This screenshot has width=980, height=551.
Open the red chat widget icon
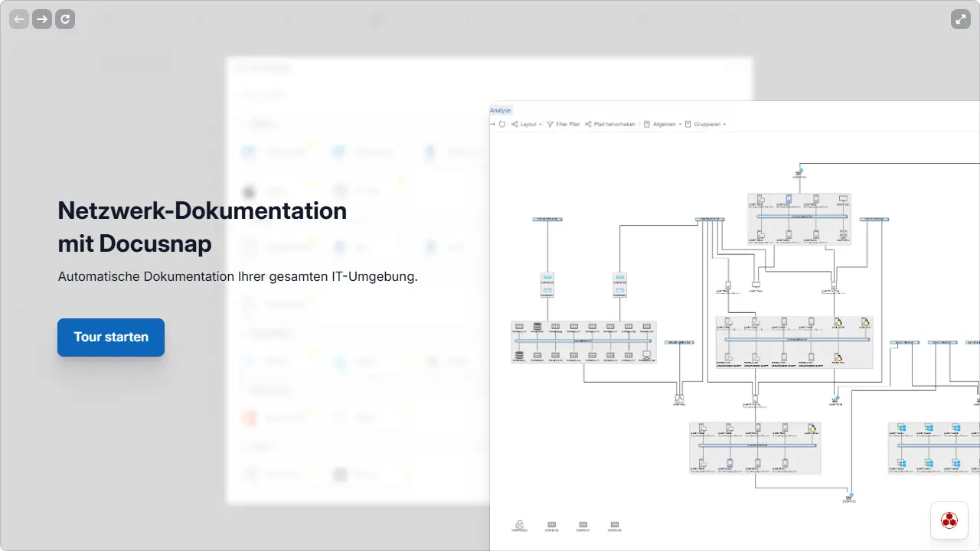coord(949,520)
